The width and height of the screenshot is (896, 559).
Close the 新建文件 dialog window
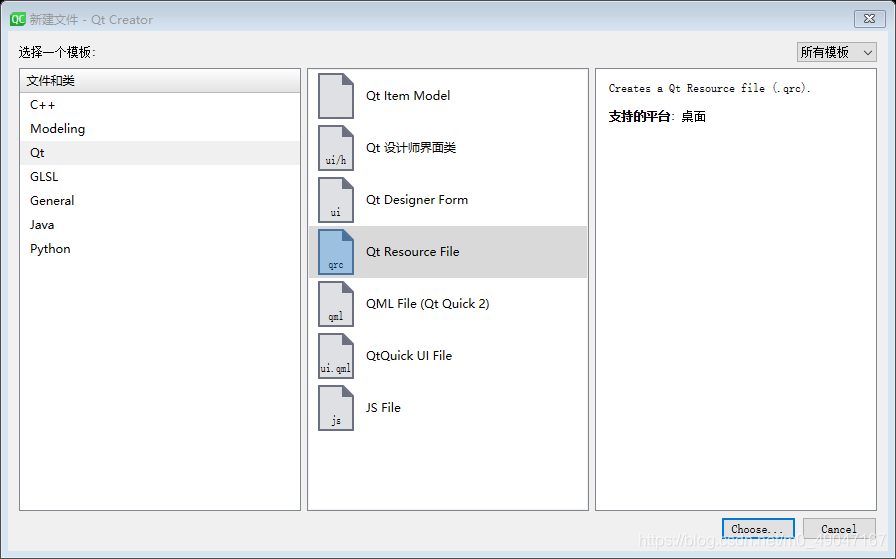coord(870,19)
